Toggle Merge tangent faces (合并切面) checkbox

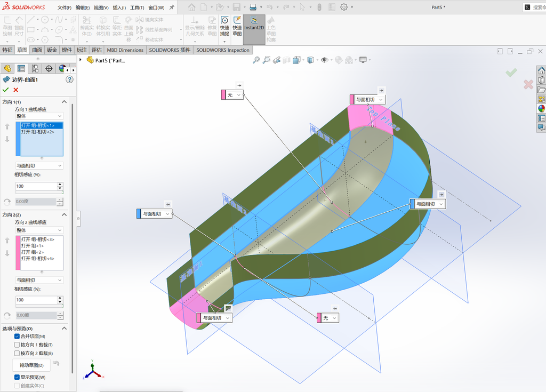tap(17, 336)
